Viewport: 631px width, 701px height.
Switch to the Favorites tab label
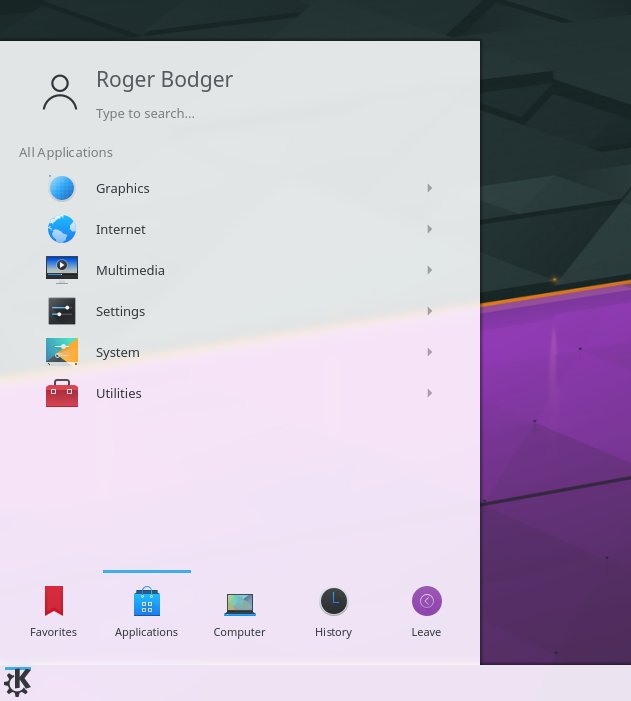tap(54, 632)
